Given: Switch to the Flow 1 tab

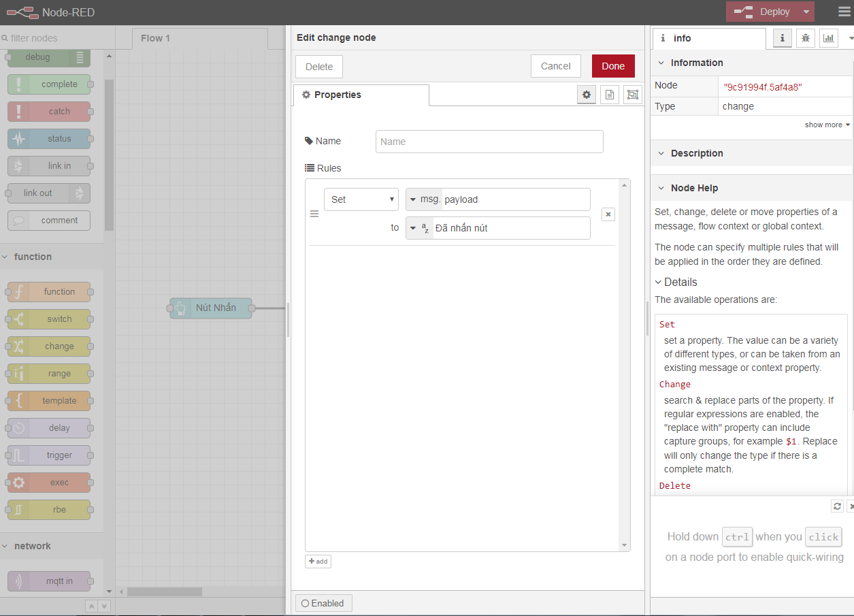Looking at the screenshot, I should pos(155,38).
